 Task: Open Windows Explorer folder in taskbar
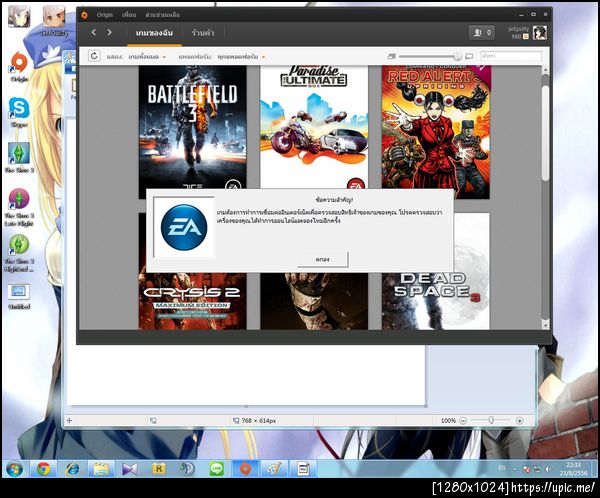[101, 469]
